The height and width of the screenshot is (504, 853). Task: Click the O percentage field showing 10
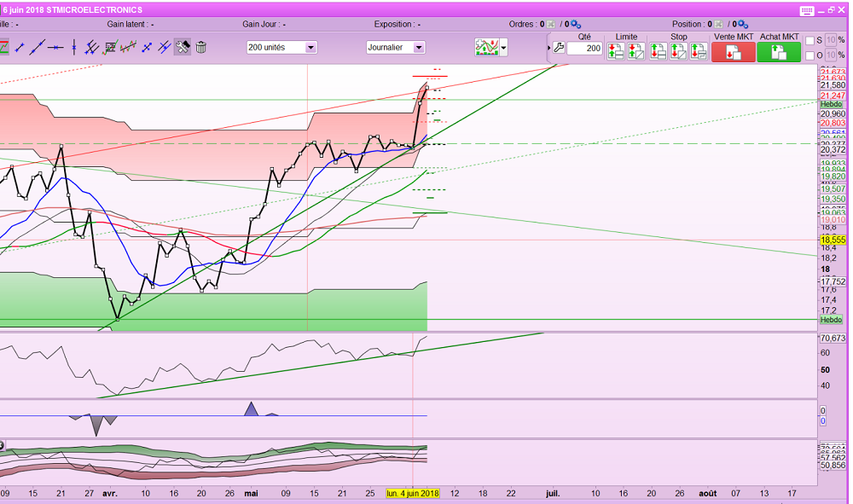click(830, 55)
